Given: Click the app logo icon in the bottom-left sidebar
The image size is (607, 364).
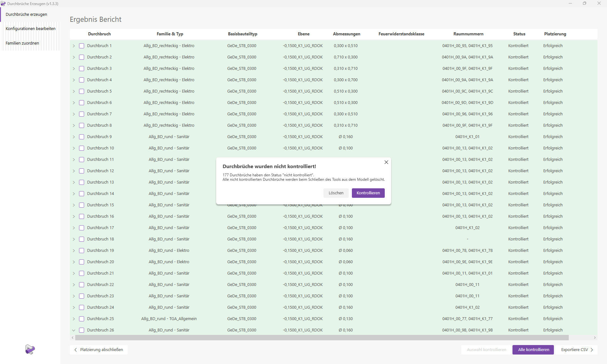Looking at the screenshot, I should tap(30, 349).
